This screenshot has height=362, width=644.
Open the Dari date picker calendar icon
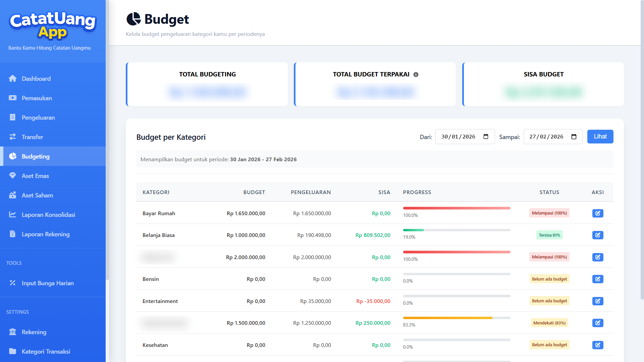pos(486,137)
